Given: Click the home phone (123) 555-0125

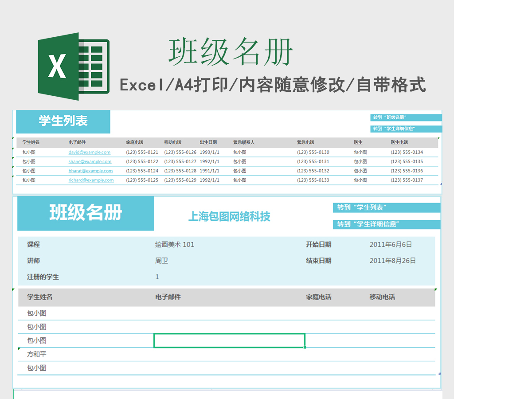Looking at the screenshot, I should (x=142, y=180).
